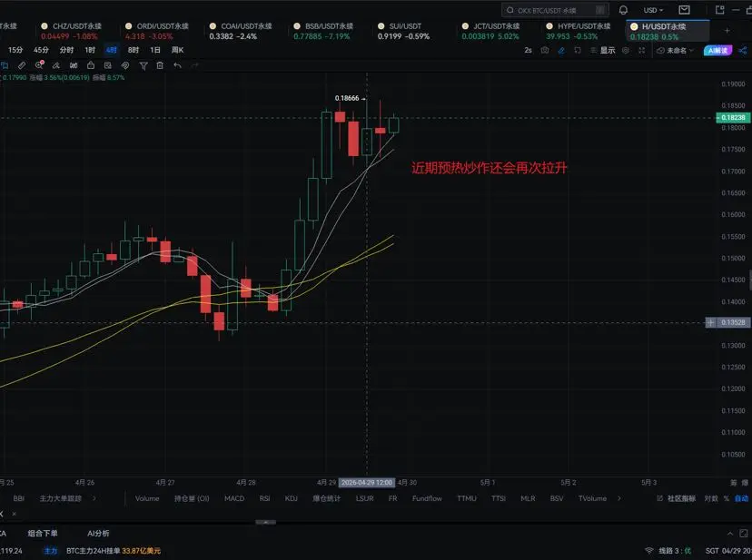Open the 未命名 template dropdown
This screenshot has width=752, height=560.
pyautogui.click(x=676, y=50)
